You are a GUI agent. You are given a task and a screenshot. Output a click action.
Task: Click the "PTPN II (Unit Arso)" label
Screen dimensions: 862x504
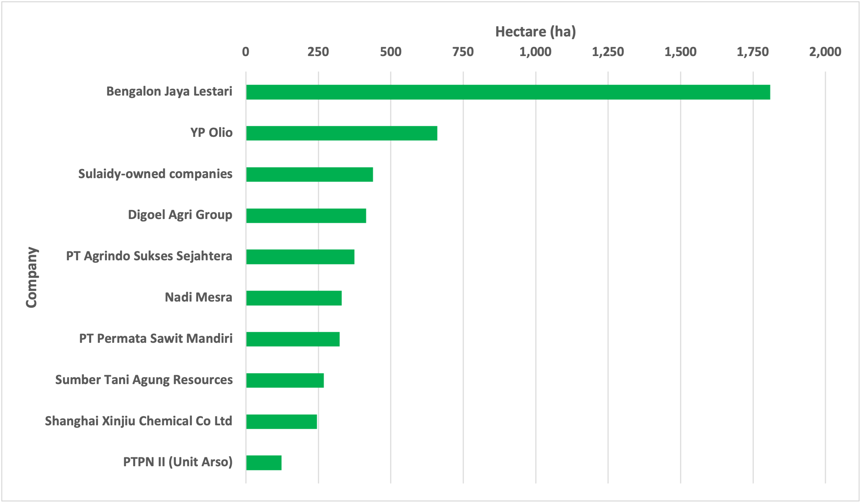pos(178,462)
